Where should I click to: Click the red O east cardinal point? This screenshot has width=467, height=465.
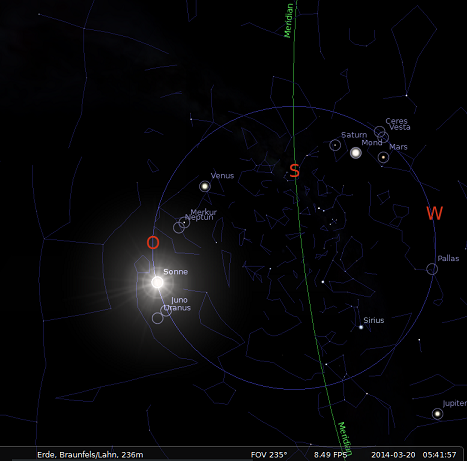point(153,242)
